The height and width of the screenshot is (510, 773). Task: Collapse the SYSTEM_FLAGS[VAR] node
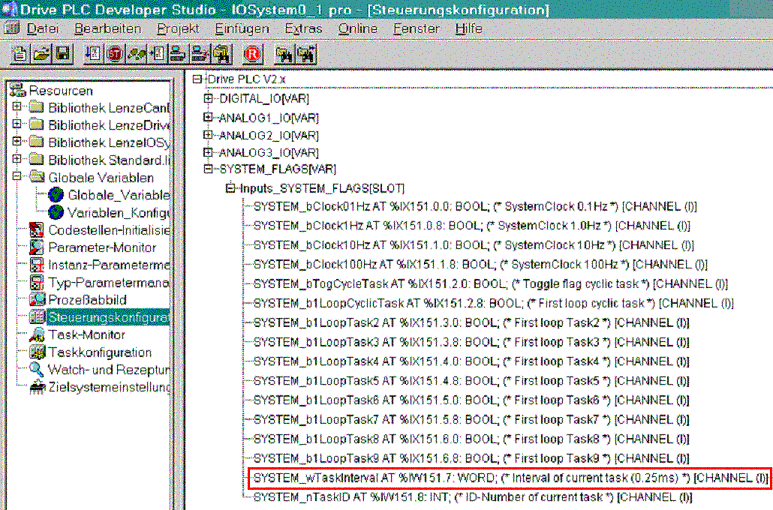point(208,170)
